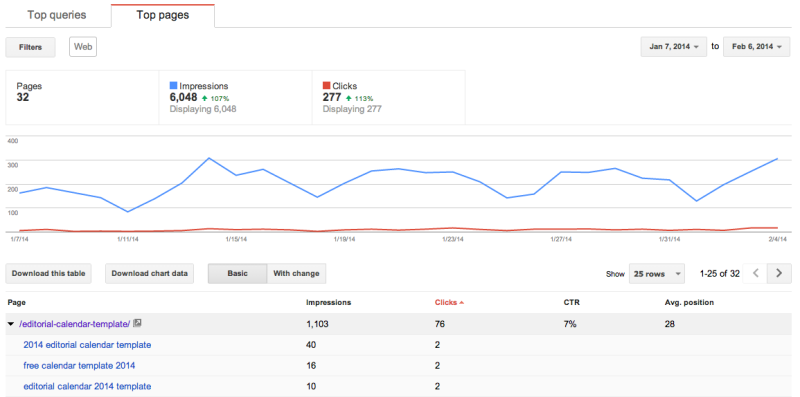The width and height of the screenshot is (800, 397).
Task: Select the Basic view toggle
Action: [237, 274]
